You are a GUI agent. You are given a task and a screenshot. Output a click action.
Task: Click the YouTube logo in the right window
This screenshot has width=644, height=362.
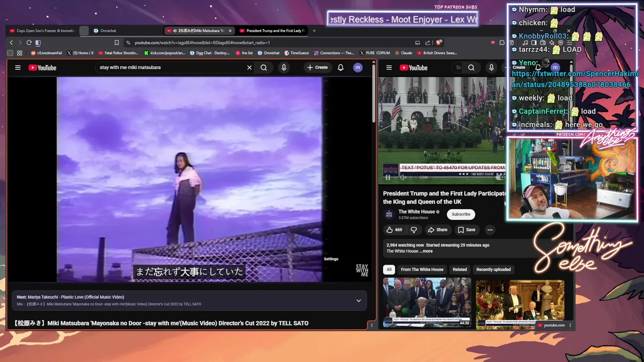click(x=414, y=67)
